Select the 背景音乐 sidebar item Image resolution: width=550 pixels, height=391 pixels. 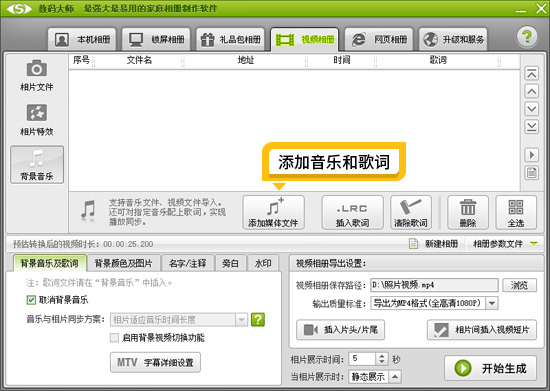point(37,164)
